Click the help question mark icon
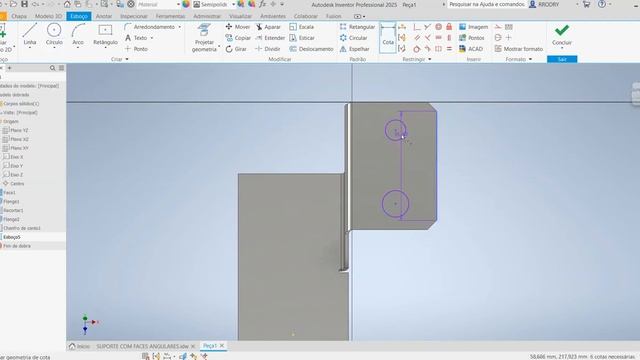The height and width of the screenshot is (360, 640). pyautogui.click(x=602, y=4)
